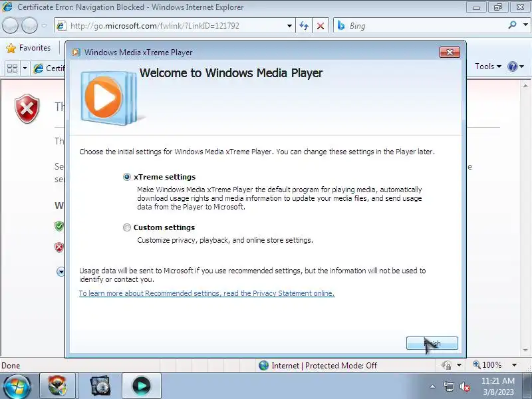Click the Internet zone globe icon
Viewport: 532px width, 399px height.
[263, 365]
